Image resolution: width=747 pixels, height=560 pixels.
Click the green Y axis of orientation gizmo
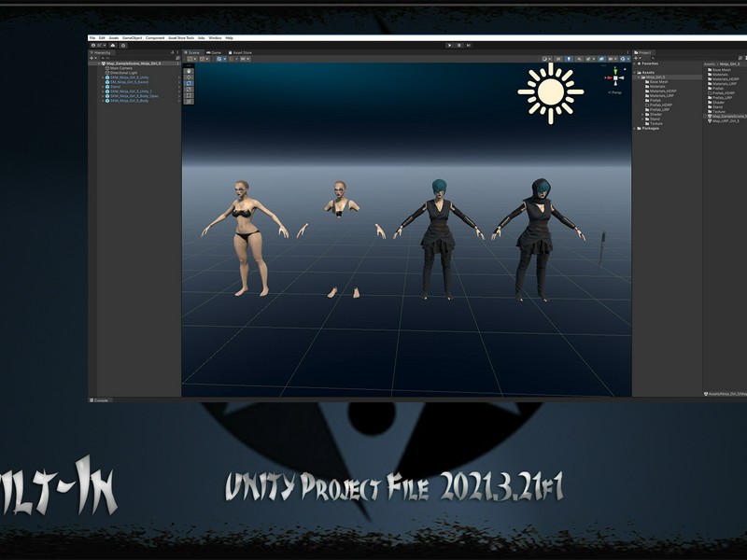615,72
